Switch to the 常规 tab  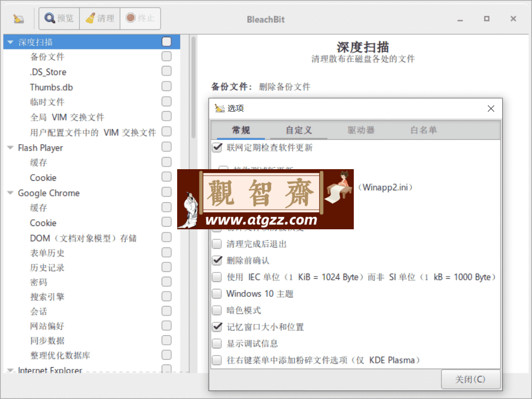[x=241, y=130]
